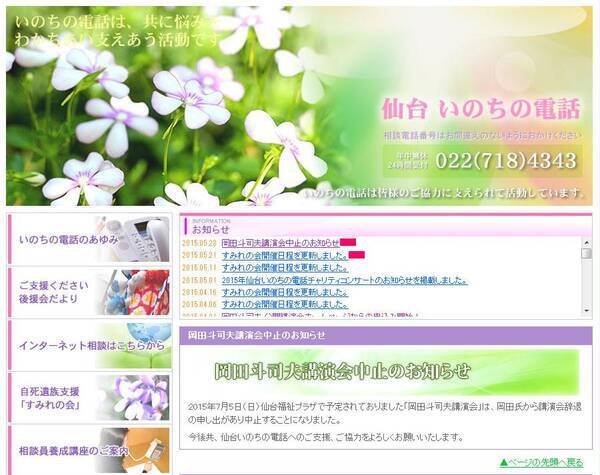Open the インターネット相談はこちらから menu banner
Image resolution: width=600 pixels, height=475 pixels.
coord(90,345)
